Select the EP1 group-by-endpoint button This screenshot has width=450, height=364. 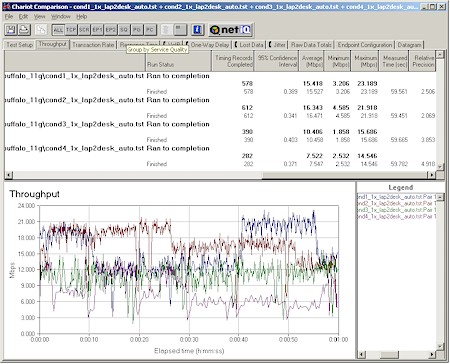(97, 30)
